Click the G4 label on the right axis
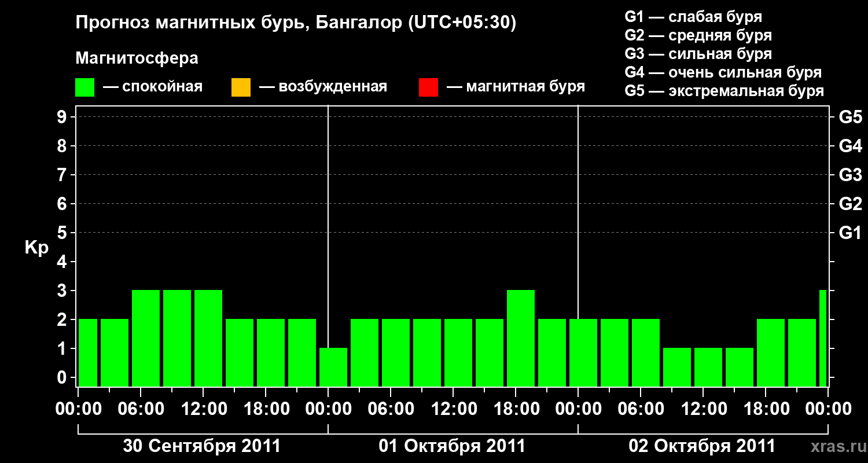 click(850, 146)
